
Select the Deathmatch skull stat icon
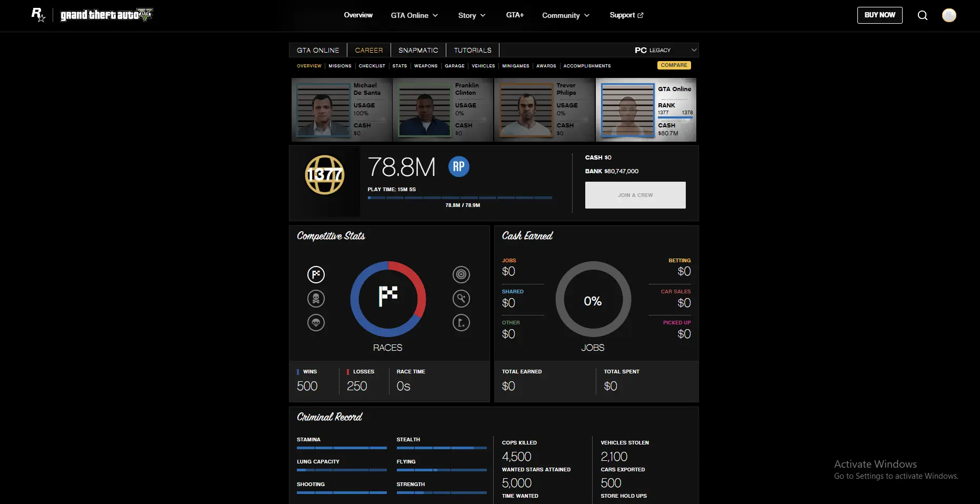(316, 299)
